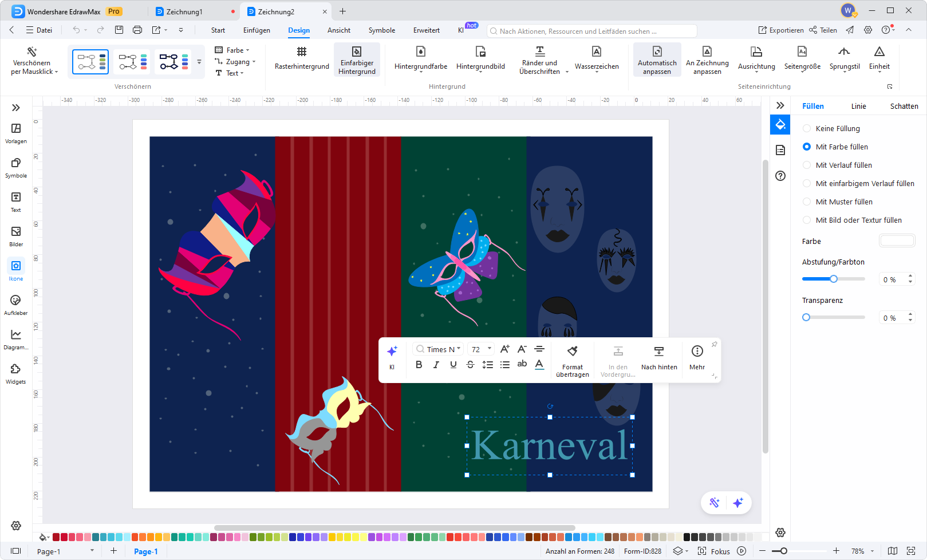Apply a Wasserzeichen to the drawing
Image resolution: width=927 pixels, height=560 pixels.
(597, 59)
